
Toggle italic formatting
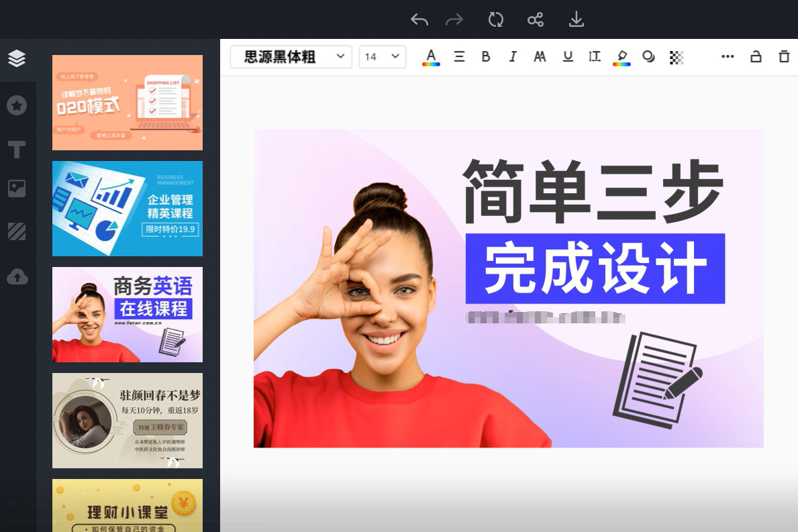[x=513, y=56]
